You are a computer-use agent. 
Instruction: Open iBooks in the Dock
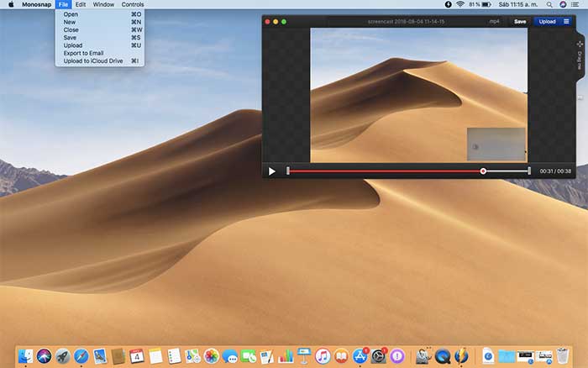[341, 356]
